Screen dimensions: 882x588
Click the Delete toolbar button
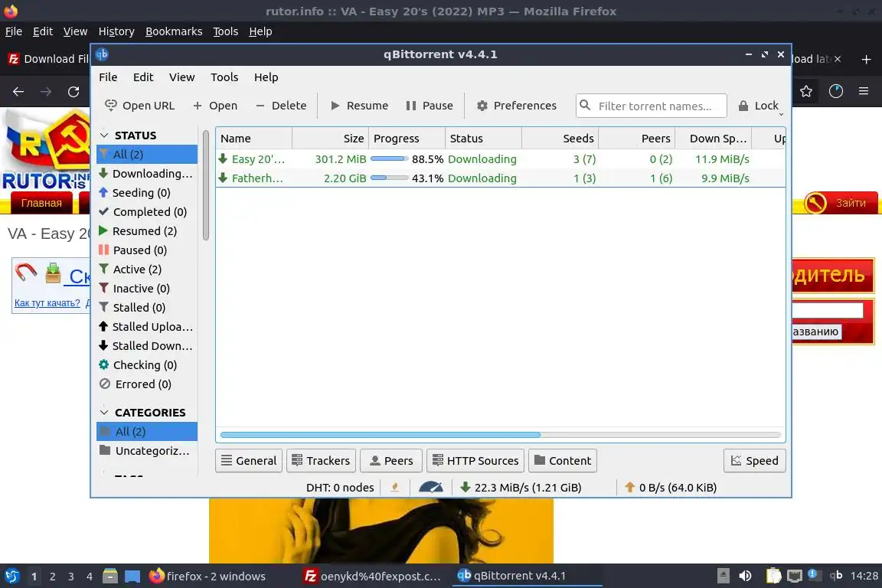(281, 106)
